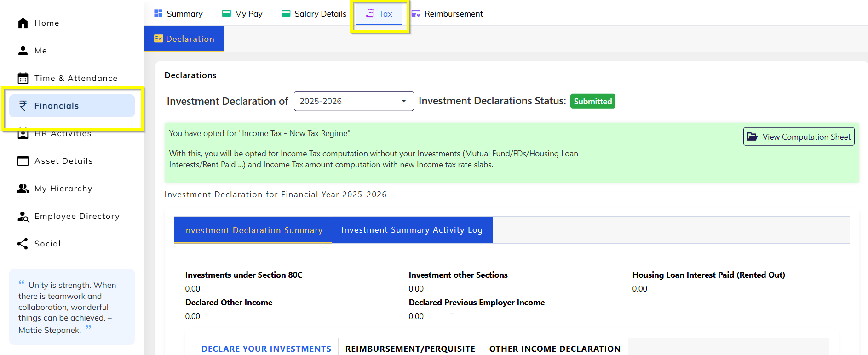
Task: Select Investment Declaration Summary tab
Action: (x=253, y=230)
